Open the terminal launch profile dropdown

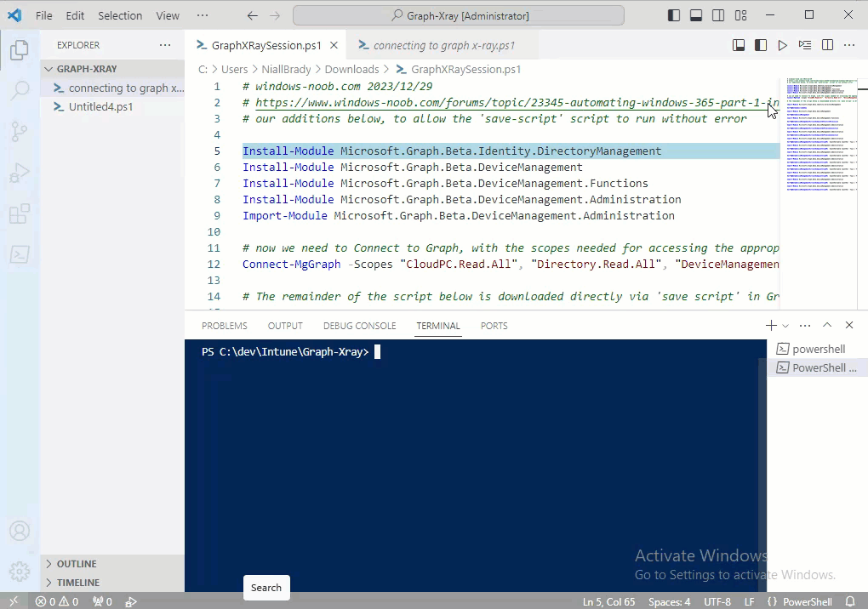tap(785, 326)
